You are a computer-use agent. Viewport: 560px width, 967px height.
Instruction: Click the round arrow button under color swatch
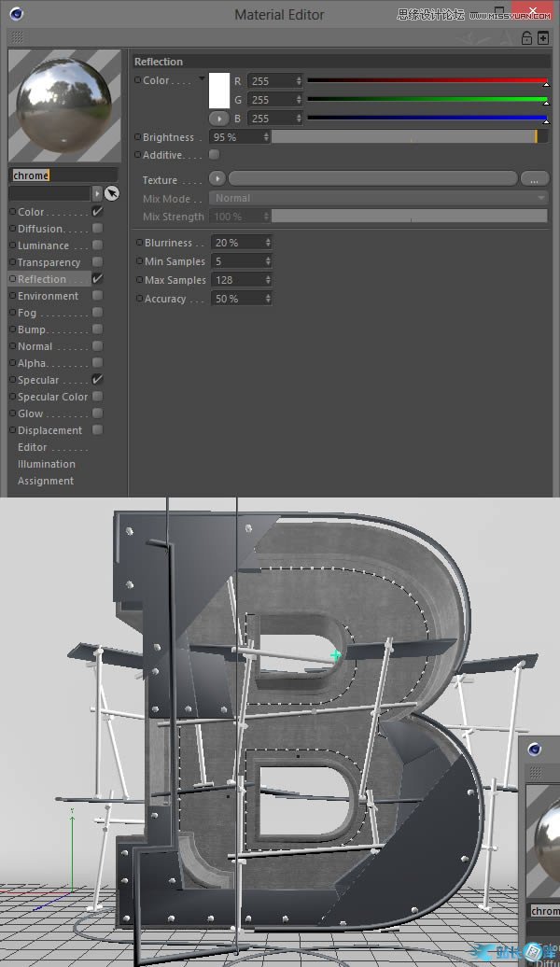pos(218,119)
